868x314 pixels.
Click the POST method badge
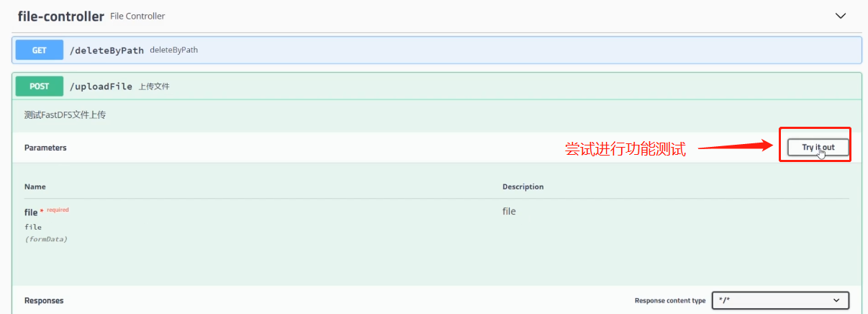(x=40, y=86)
